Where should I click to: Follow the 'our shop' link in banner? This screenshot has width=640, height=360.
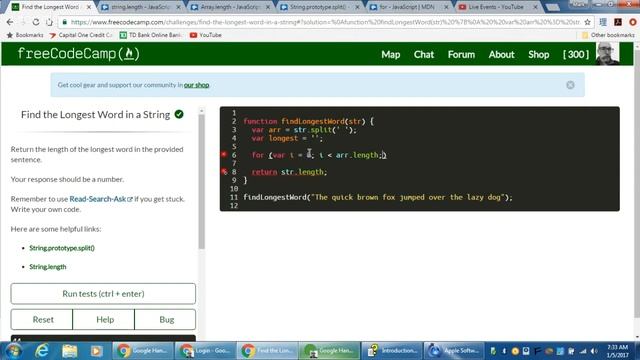tap(196, 85)
